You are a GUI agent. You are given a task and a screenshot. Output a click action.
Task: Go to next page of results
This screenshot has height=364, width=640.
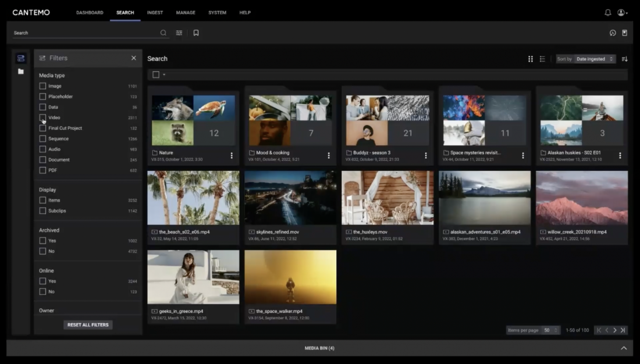click(615, 330)
